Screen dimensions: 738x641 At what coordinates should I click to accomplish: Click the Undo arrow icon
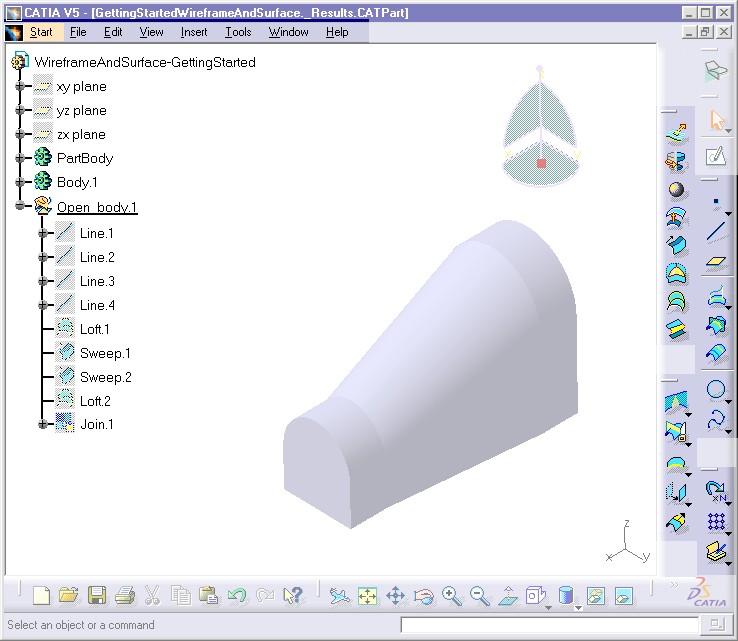pos(237,596)
